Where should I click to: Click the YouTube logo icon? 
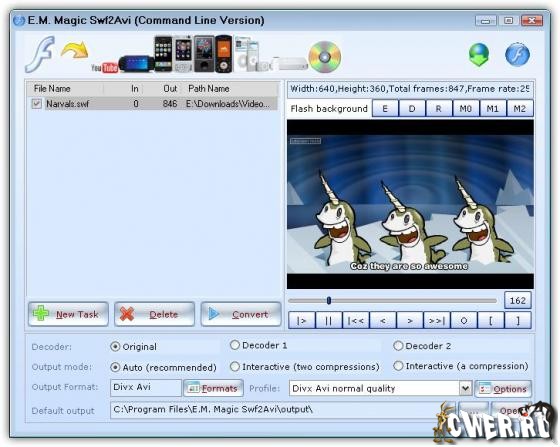pyautogui.click(x=104, y=67)
